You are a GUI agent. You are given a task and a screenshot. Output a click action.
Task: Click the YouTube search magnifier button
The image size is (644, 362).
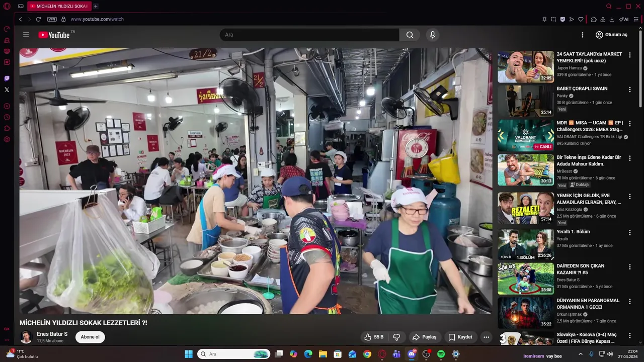tap(410, 35)
